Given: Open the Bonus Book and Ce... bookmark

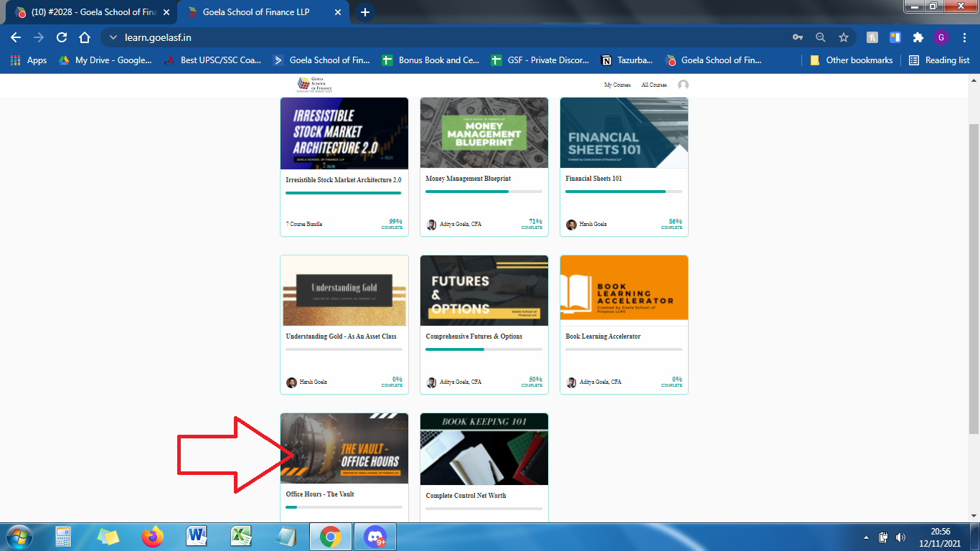Looking at the screenshot, I should click(430, 60).
